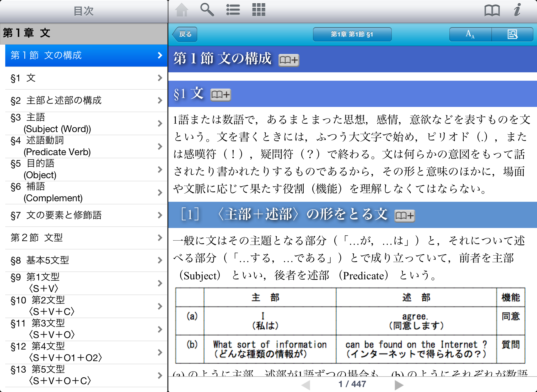
Task: Open the grid view icon
Action: coord(259,10)
